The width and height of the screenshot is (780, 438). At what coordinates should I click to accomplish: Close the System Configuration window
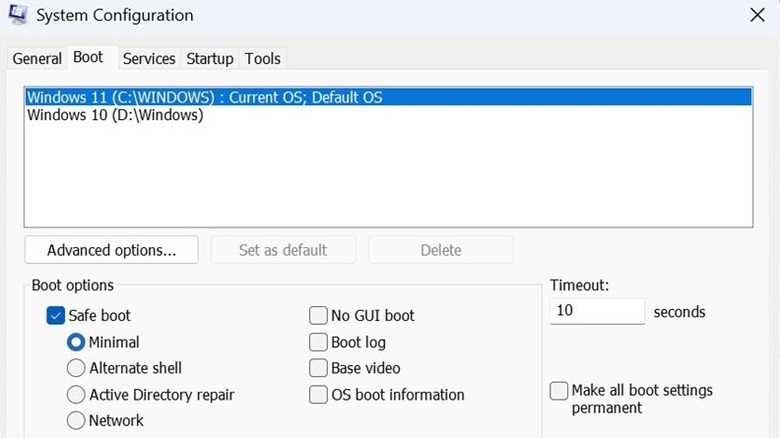(757, 15)
